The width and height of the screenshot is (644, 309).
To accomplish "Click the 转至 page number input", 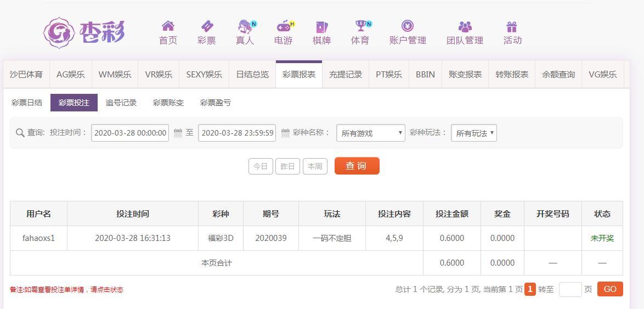I will 570,289.
